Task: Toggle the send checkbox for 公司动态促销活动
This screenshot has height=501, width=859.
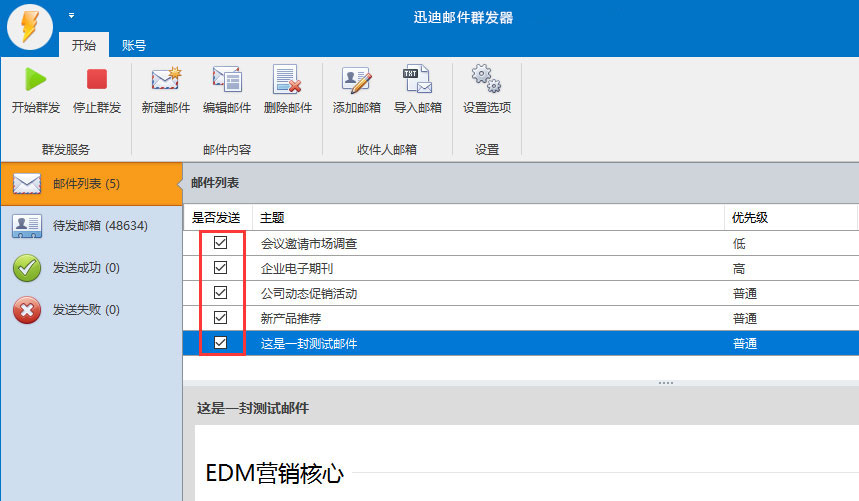Action: (220, 293)
